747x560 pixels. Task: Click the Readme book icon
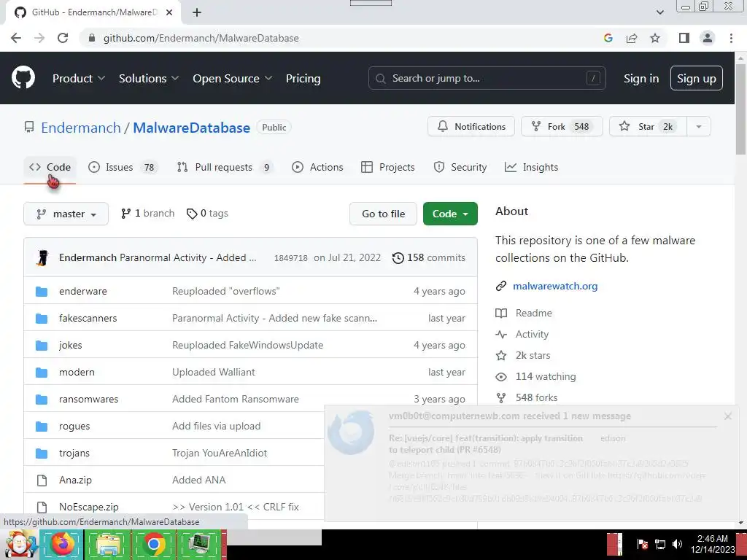501,313
